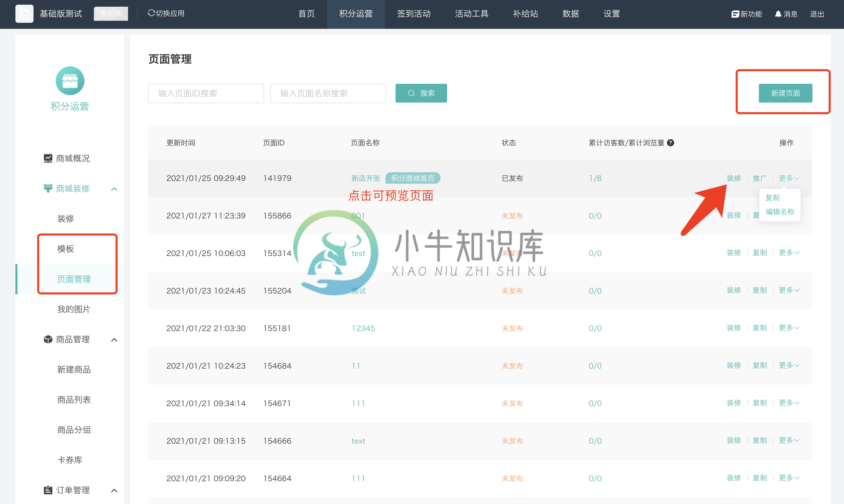Open the 补给站 top nav tab
844x504 pixels.
[x=525, y=14]
